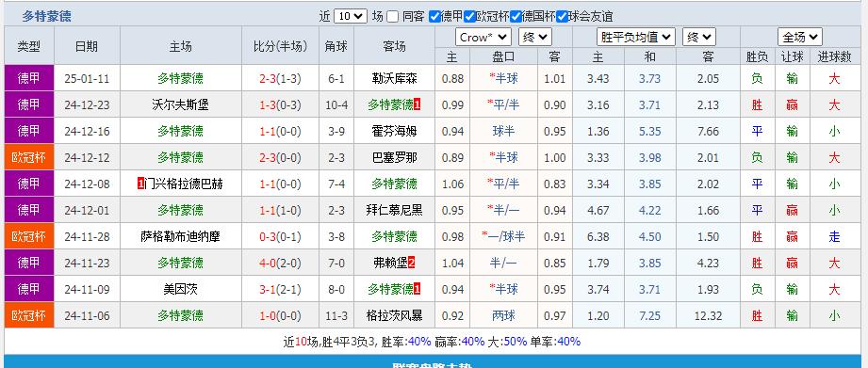Click the date 24-12-16
Image resolution: width=868 pixels, height=368 pixels.
tap(87, 131)
